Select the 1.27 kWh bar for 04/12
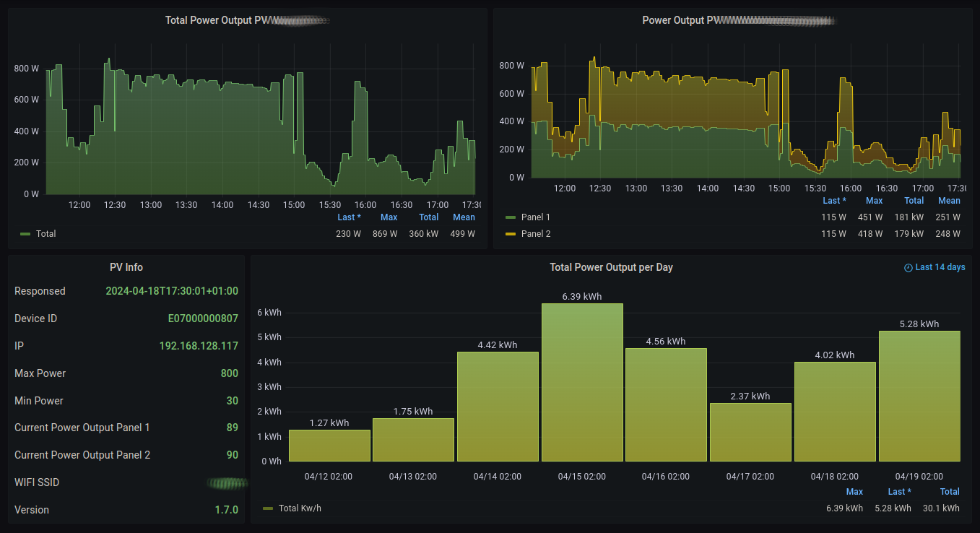 [329, 446]
